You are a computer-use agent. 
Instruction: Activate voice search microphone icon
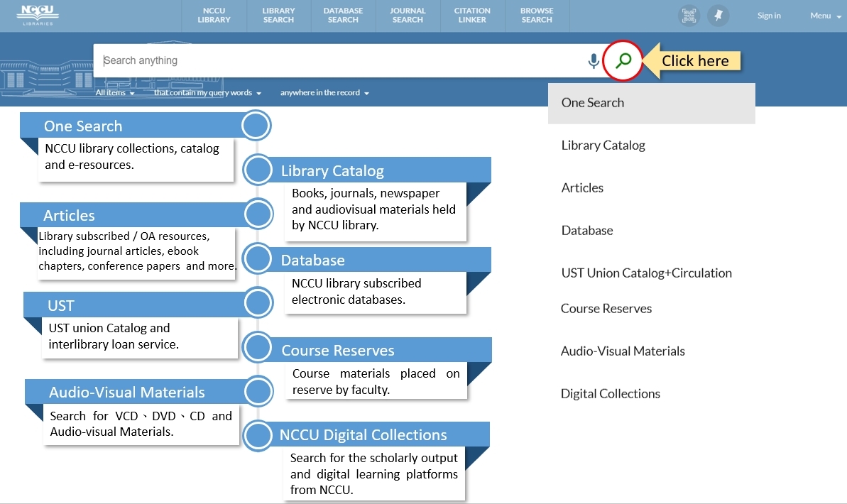point(593,61)
